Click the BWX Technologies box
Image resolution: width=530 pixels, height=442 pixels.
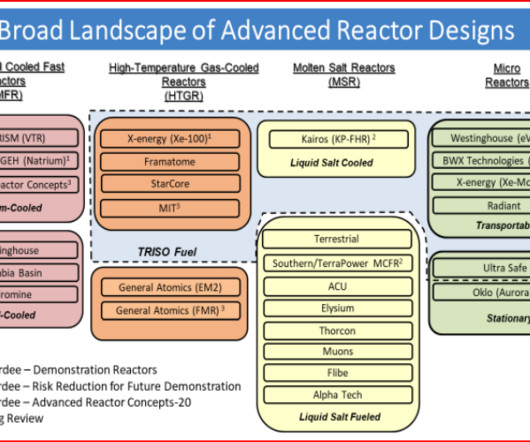(x=481, y=161)
